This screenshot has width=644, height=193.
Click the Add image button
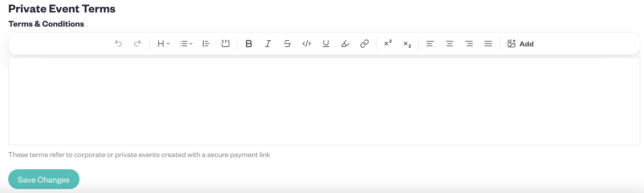(521, 44)
